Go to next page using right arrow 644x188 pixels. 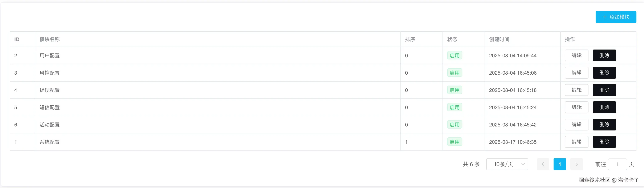point(576,164)
